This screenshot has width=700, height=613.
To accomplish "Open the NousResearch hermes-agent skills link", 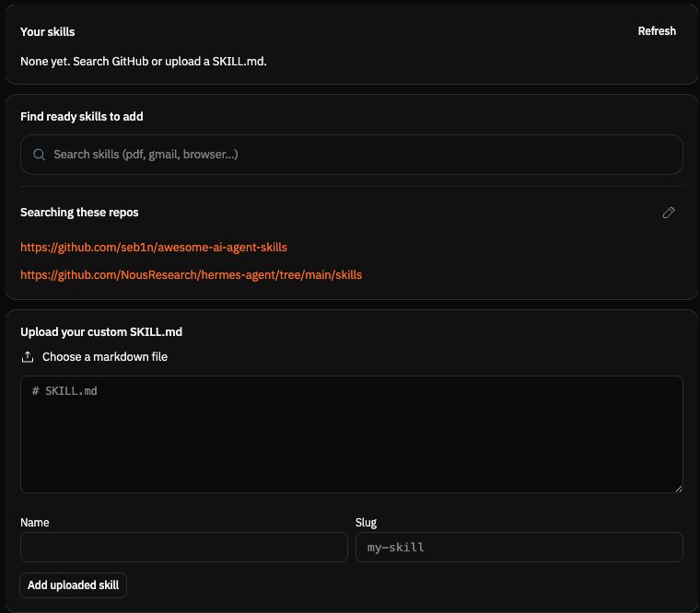I will pos(191,275).
